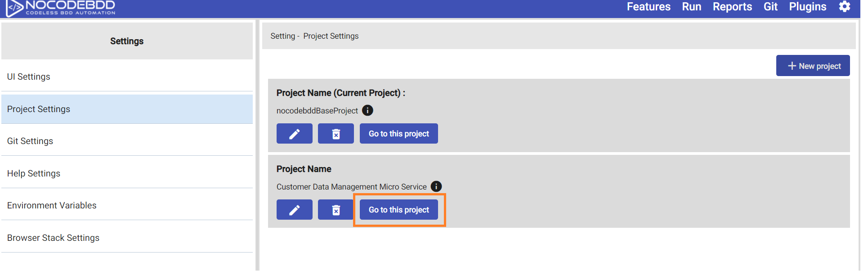The image size is (868, 271).
Task: Edit the Customer Data Management Micro Service project
Action: tap(294, 209)
